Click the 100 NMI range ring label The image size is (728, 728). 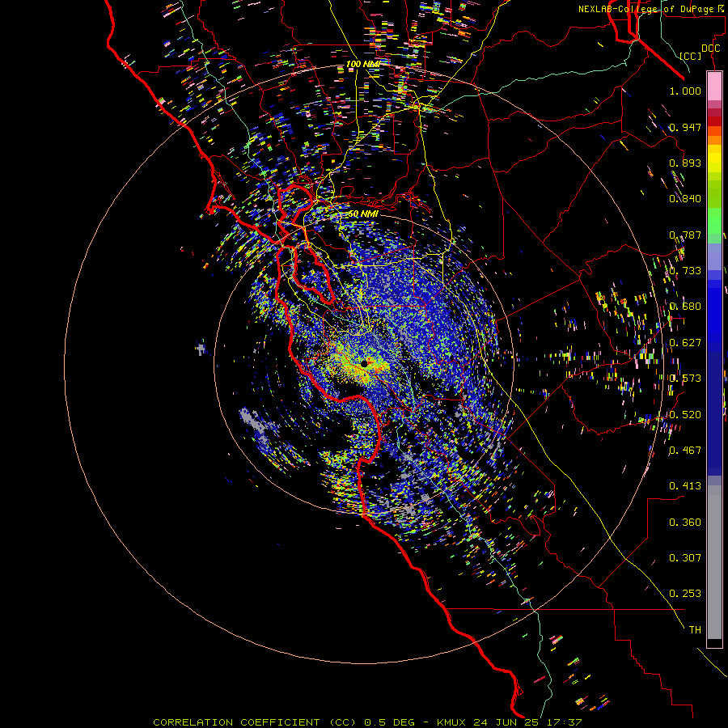tap(363, 64)
